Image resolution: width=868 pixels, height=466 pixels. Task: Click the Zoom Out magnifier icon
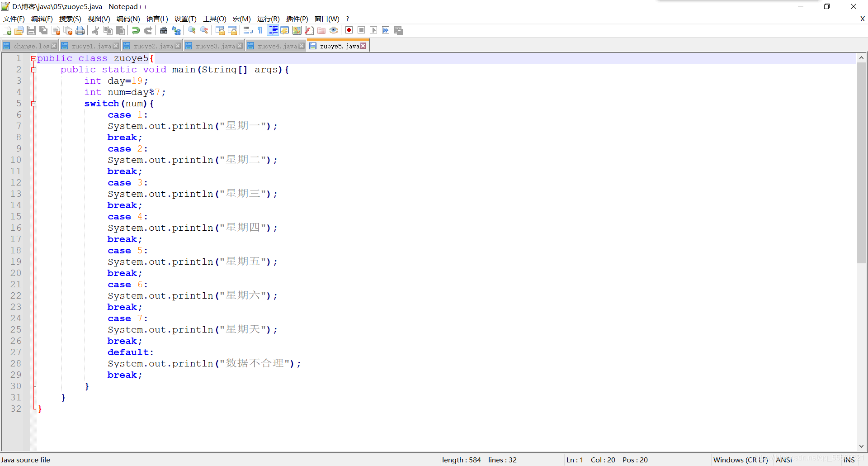click(204, 30)
